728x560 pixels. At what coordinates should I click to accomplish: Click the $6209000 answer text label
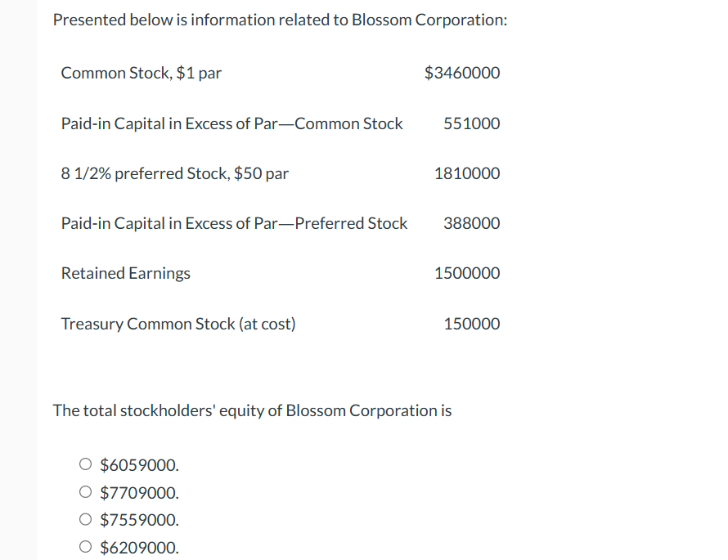click(139, 546)
